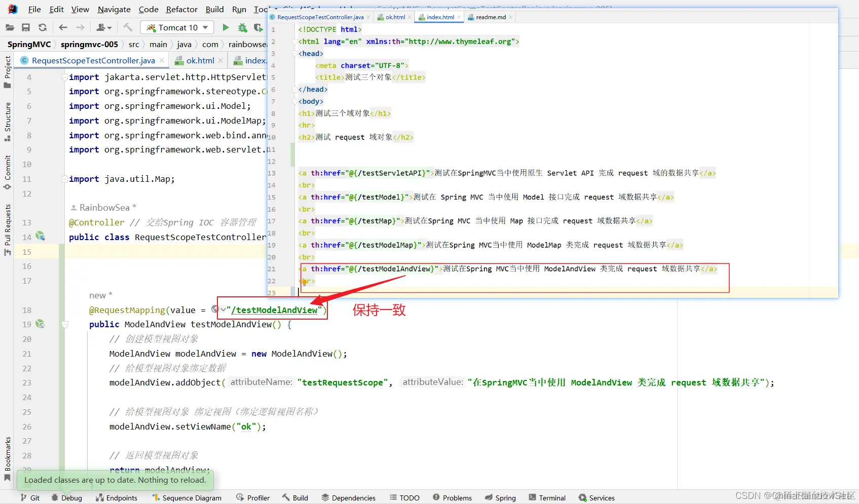Open the Git tool window

[30, 498]
